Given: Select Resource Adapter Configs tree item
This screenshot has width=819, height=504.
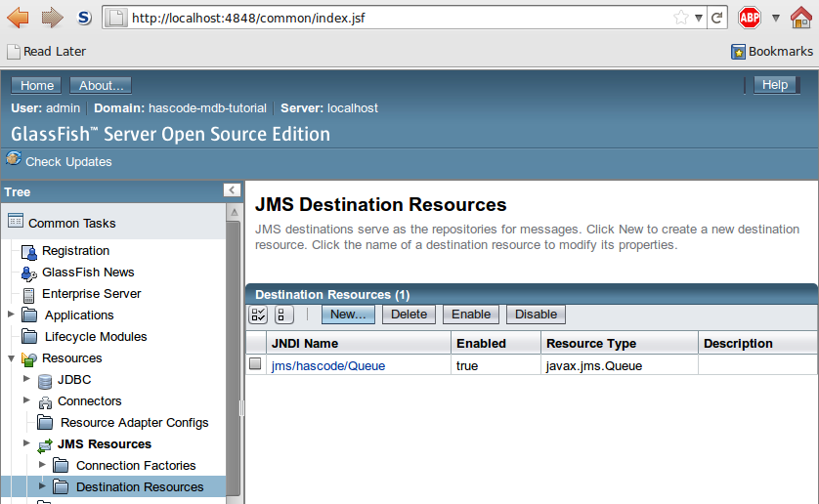Looking at the screenshot, I should (134, 422).
